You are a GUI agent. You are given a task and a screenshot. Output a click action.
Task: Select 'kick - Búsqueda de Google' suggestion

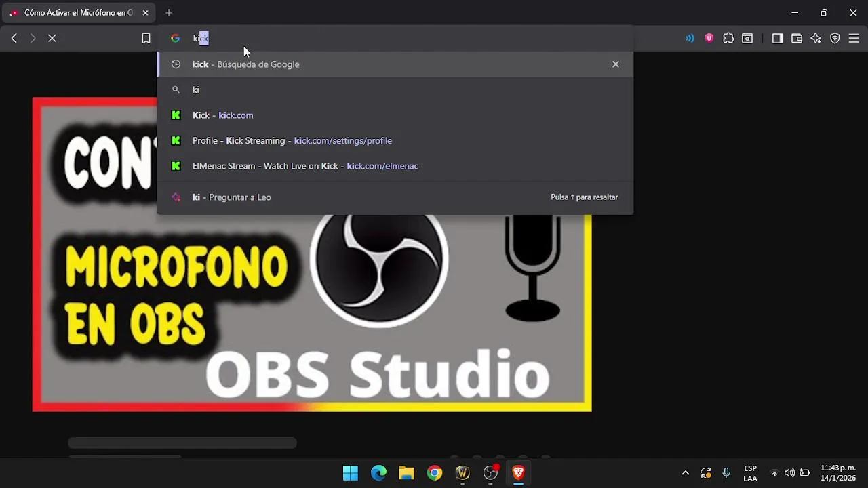[x=395, y=64]
